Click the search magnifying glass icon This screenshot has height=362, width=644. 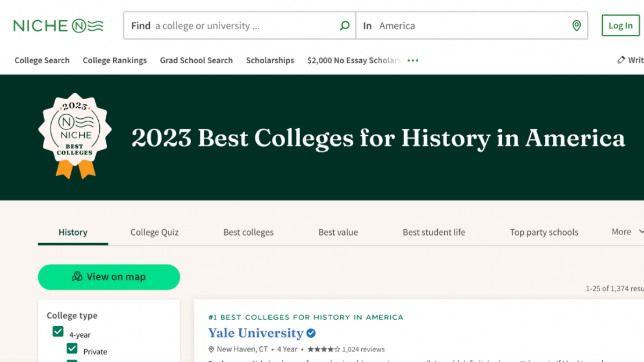click(344, 26)
